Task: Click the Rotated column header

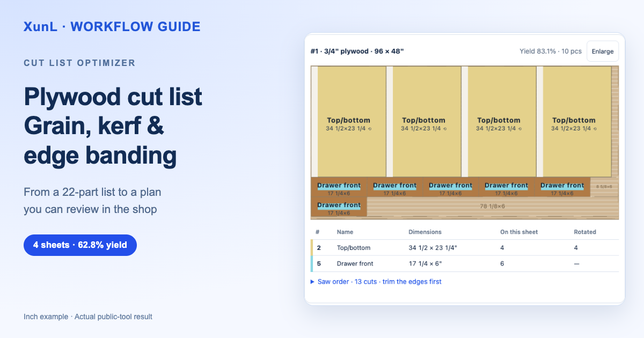Action: (x=585, y=232)
